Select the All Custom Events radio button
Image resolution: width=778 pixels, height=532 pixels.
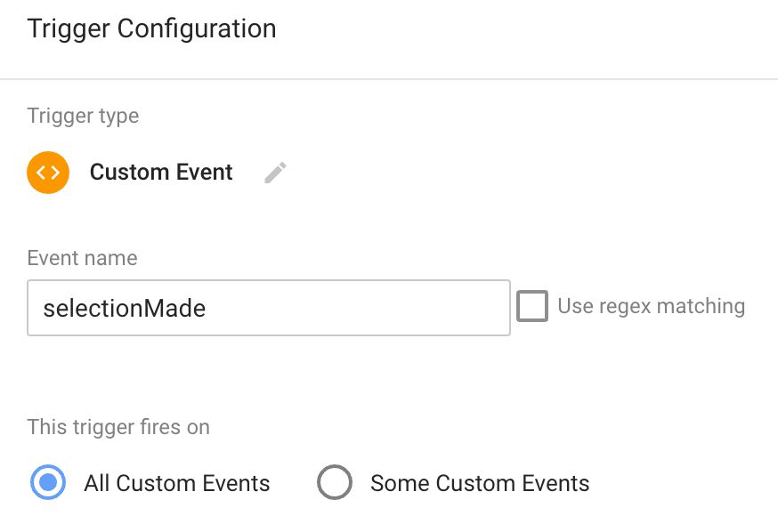coord(48,482)
